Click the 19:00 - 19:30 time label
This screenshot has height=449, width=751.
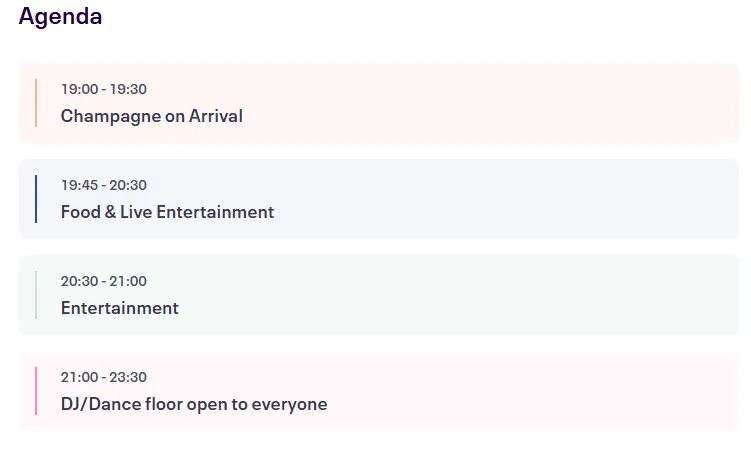103,89
